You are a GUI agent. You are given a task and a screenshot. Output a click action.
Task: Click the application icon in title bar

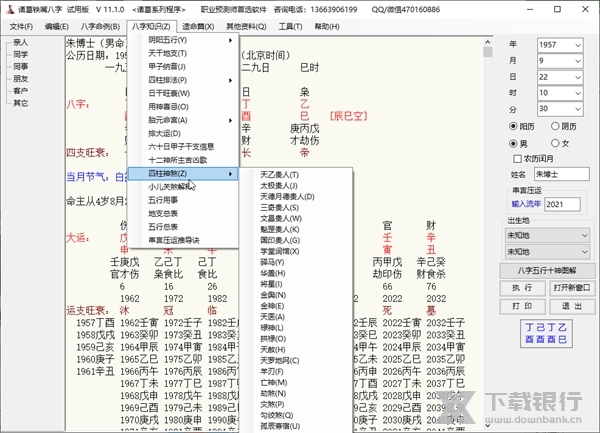(10, 9)
